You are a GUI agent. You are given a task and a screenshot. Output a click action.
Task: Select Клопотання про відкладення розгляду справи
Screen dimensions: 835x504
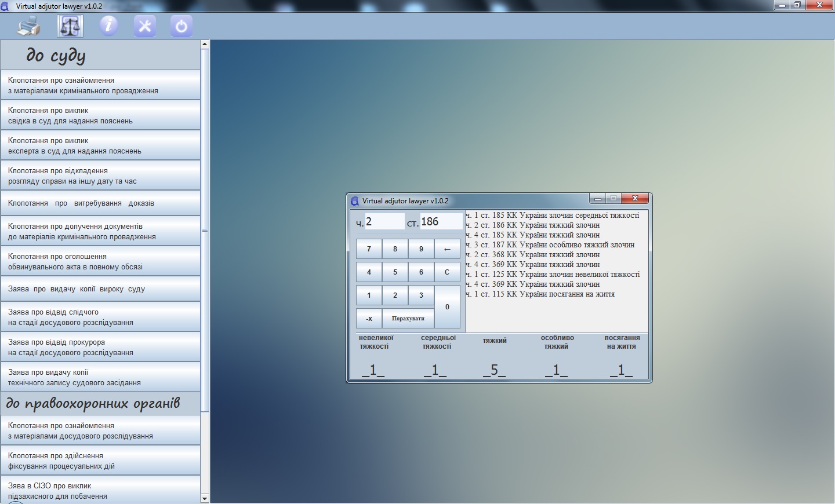pos(100,176)
